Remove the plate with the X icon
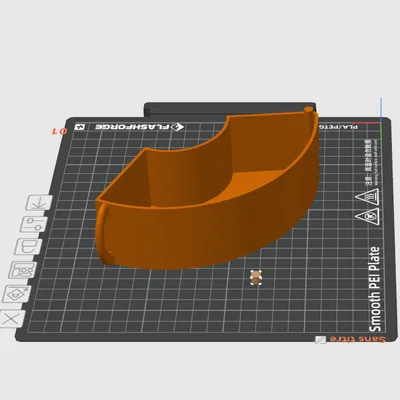Screen dimensions: 400x400 pos(12,319)
